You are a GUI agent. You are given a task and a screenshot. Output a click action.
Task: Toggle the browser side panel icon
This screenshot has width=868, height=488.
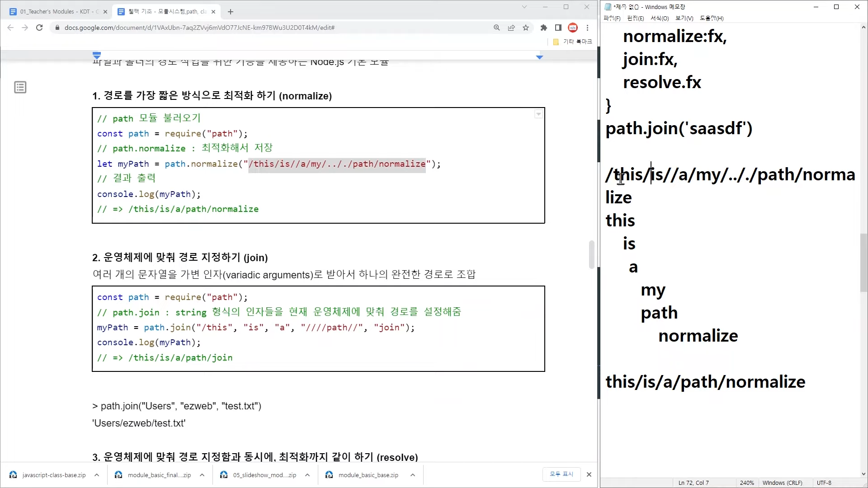click(558, 28)
